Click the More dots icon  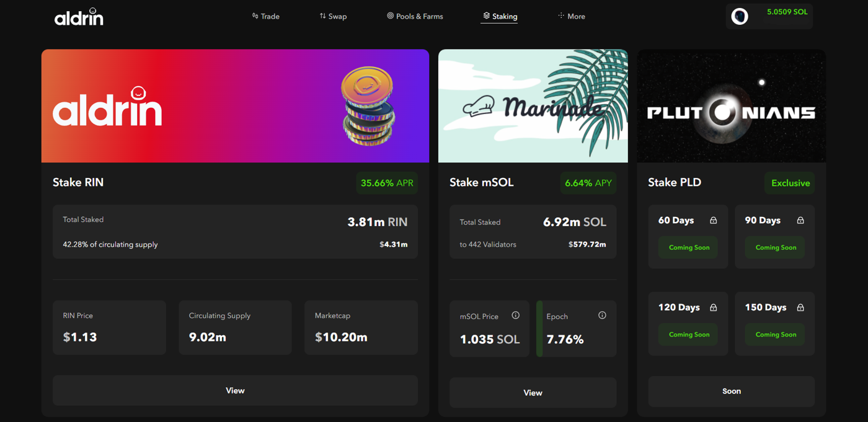point(561,15)
